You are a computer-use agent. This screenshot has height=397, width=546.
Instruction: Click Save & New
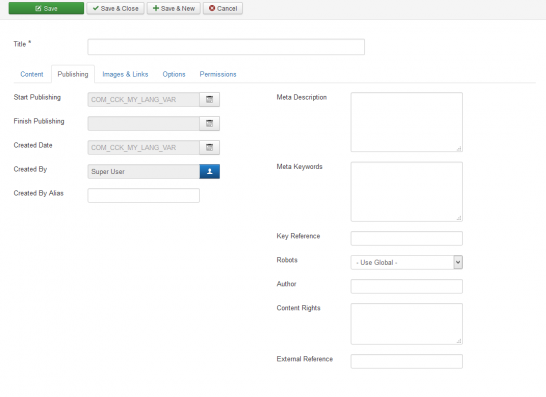tap(174, 8)
